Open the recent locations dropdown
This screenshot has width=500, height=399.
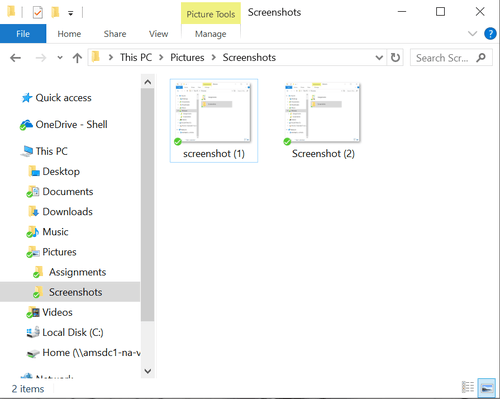[60, 58]
